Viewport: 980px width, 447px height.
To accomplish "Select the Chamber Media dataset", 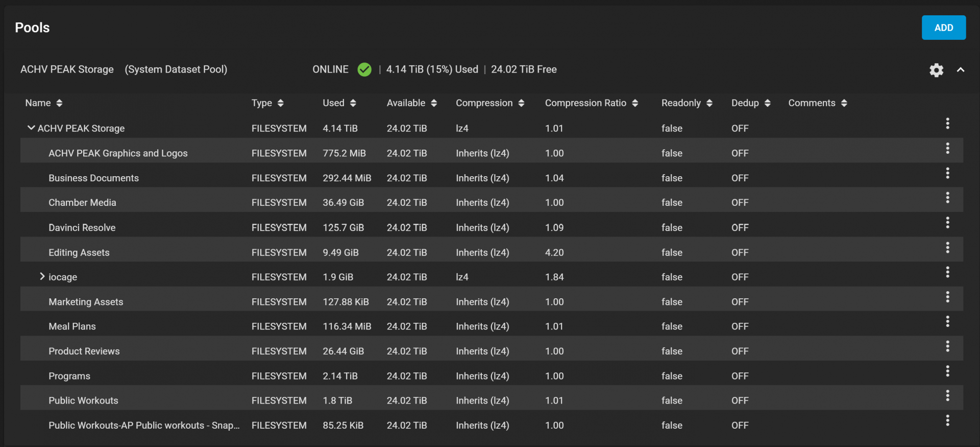I will [x=82, y=203].
